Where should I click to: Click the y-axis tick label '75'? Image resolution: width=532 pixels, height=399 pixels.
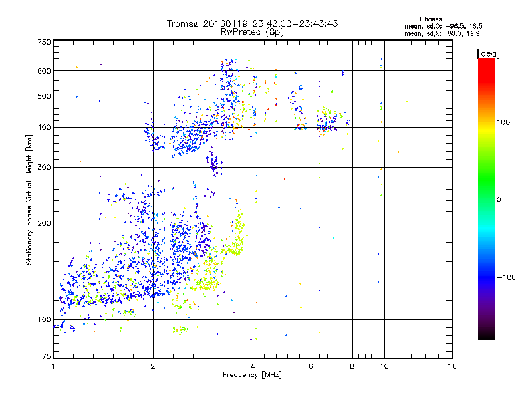point(47,356)
